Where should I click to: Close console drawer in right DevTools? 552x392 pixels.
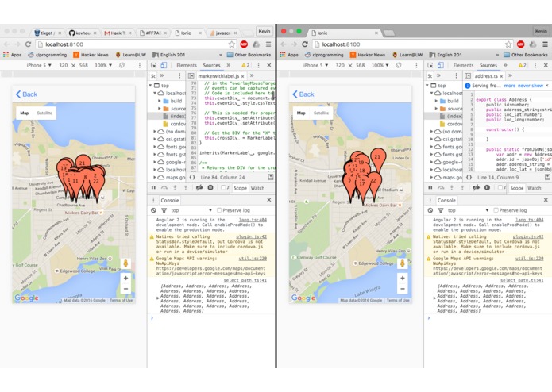click(546, 200)
